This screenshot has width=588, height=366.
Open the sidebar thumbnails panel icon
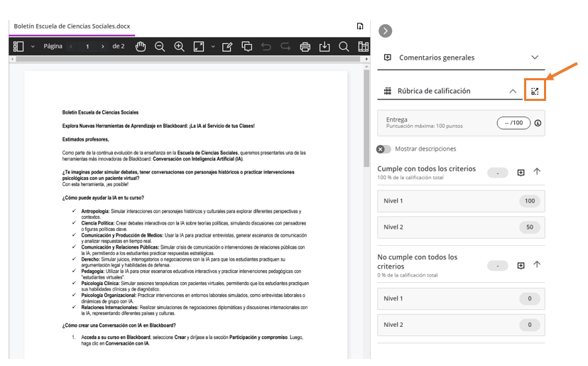pos(18,46)
